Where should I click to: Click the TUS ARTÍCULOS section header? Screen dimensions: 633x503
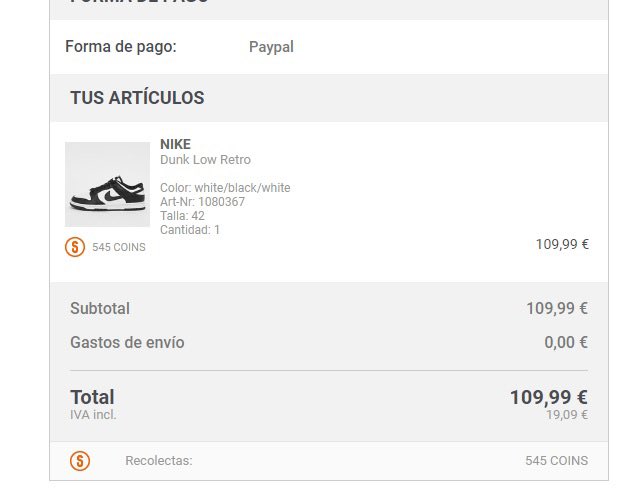click(x=137, y=98)
